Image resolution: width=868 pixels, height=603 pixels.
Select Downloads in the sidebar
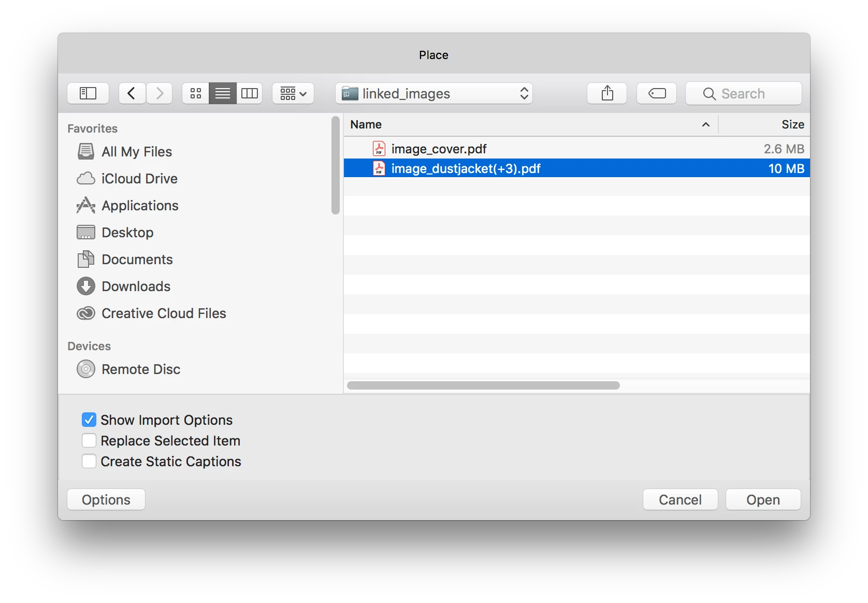[x=136, y=286]
